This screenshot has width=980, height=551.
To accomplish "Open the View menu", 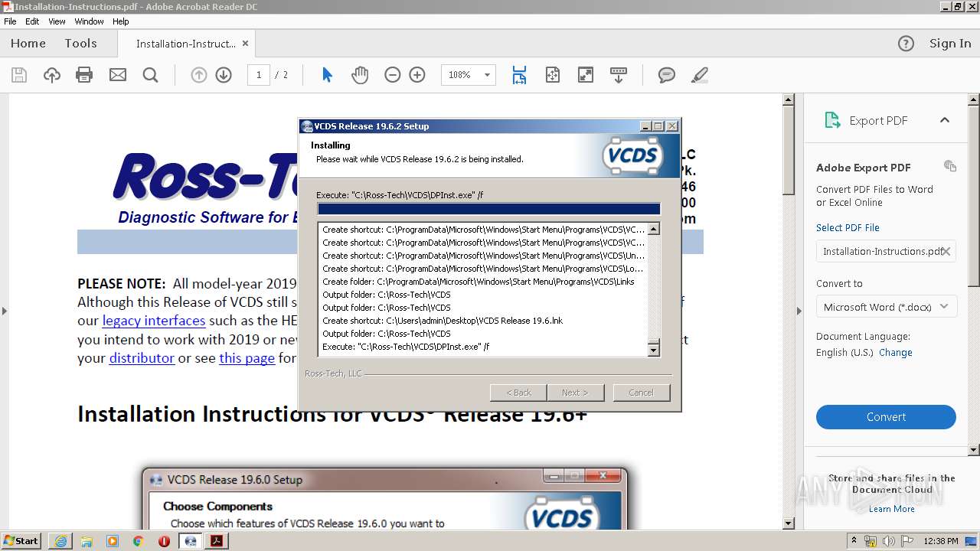I will [x=57, y=21].
